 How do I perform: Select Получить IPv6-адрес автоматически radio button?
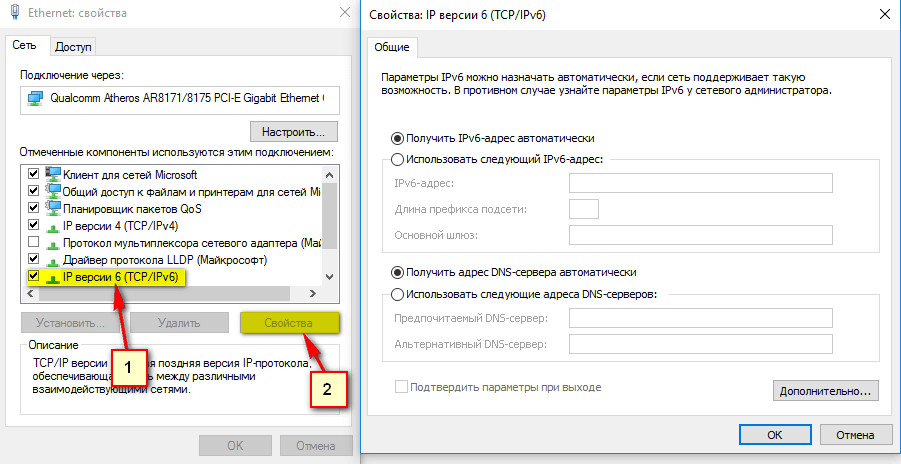[397, 139]
